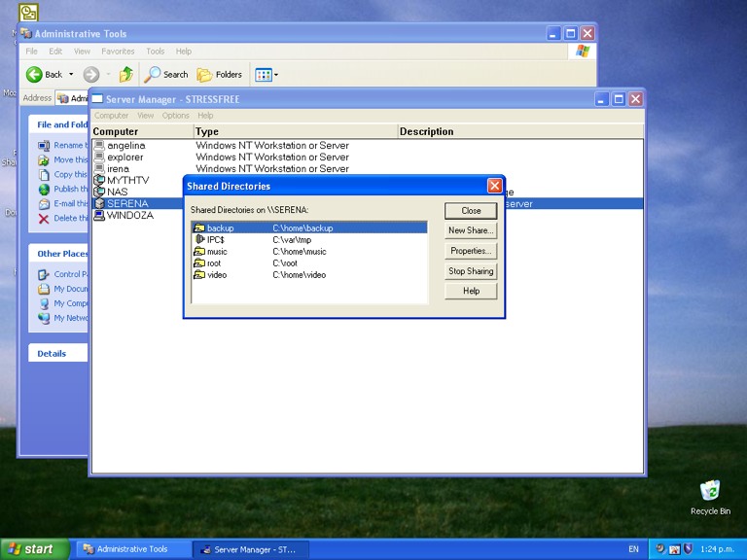Screen dimensions: 747x560
Task: Click the Computer column header
Action: point(142,131)
